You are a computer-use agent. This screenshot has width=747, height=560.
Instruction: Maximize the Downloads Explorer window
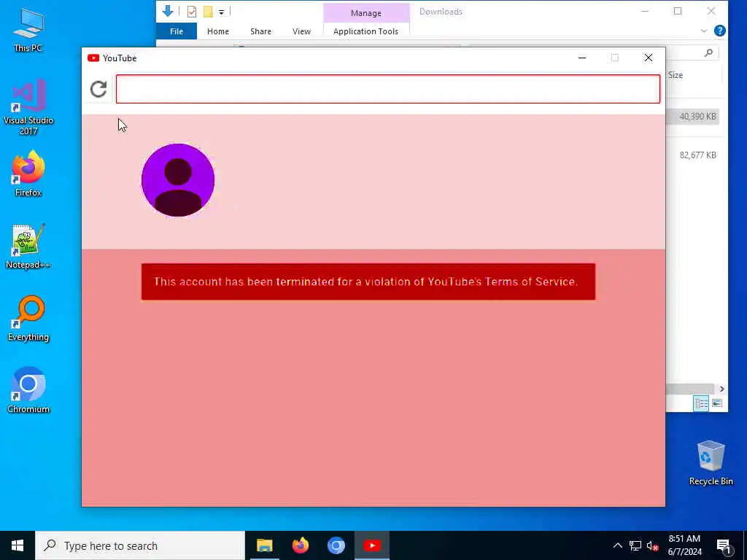point(678,11)
